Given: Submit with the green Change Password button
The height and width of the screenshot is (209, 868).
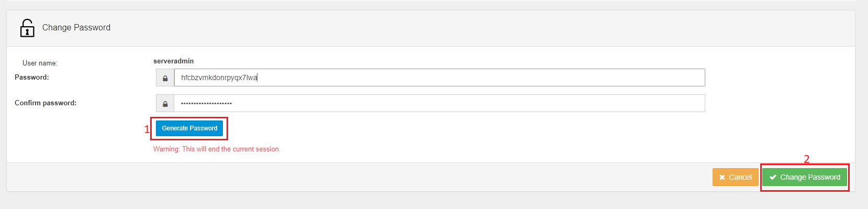Looking at the screenshot, I should (x=805, y=177).
